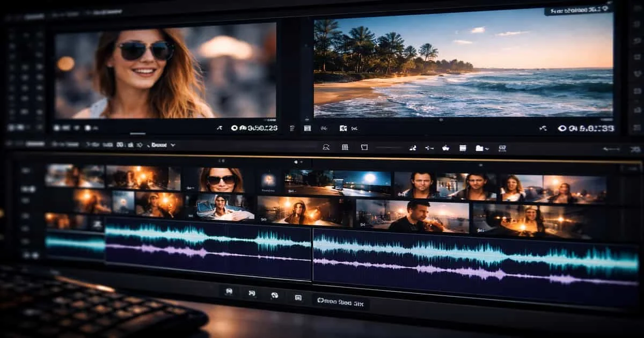Click the grid view icon in the center toolbar
The height and width of the screenshot is (338, 644).
tap(345, 148)
